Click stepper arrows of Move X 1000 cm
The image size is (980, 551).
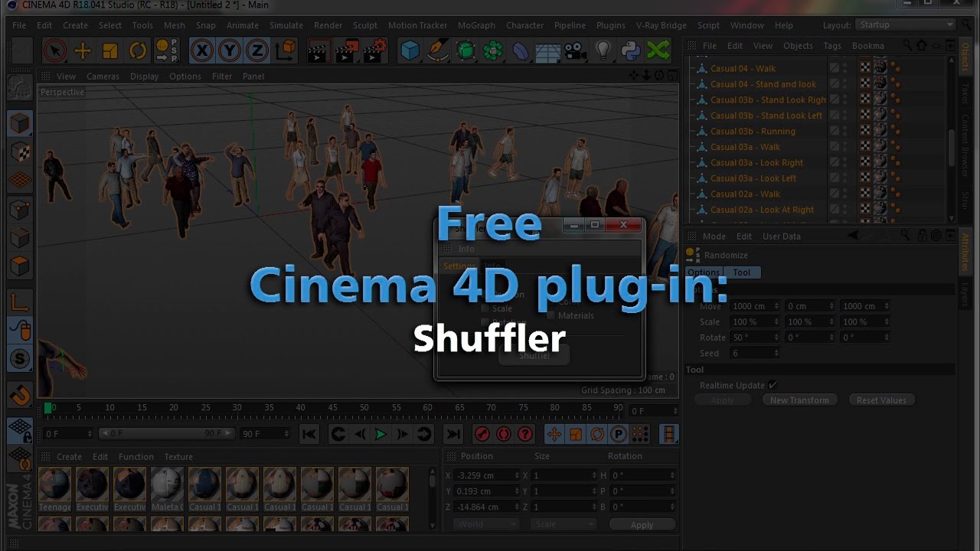pyautogui.click(x=776, y=306)
